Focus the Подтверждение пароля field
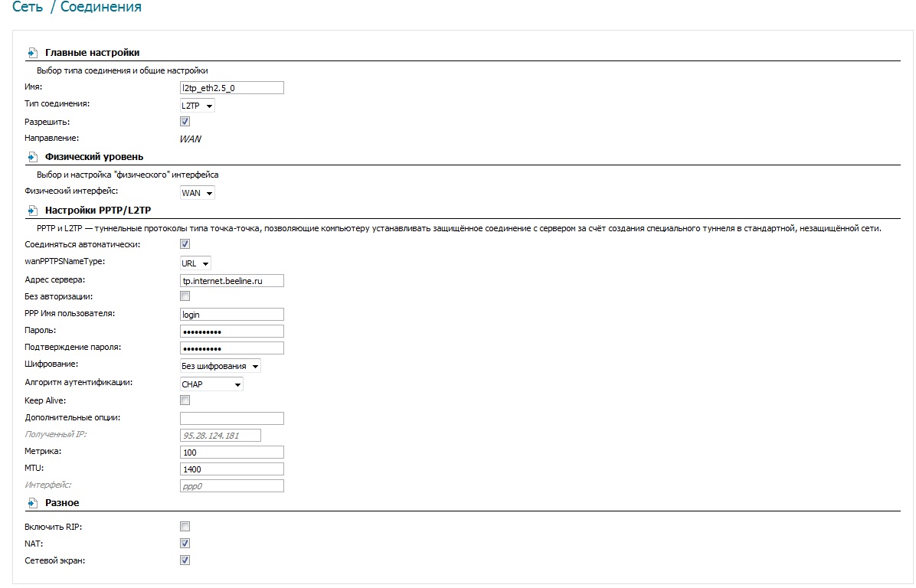Viewport: 916px width, 588px height. [232, 348]
